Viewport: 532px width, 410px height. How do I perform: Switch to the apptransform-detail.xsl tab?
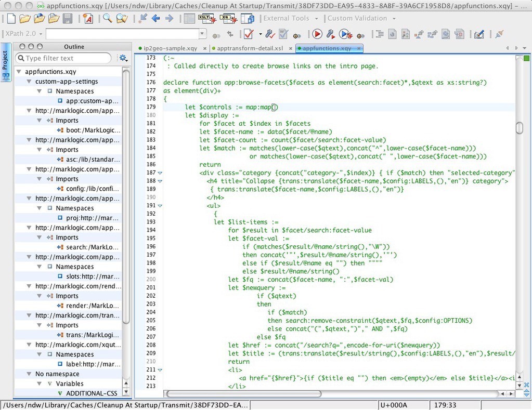pos(250,48)
